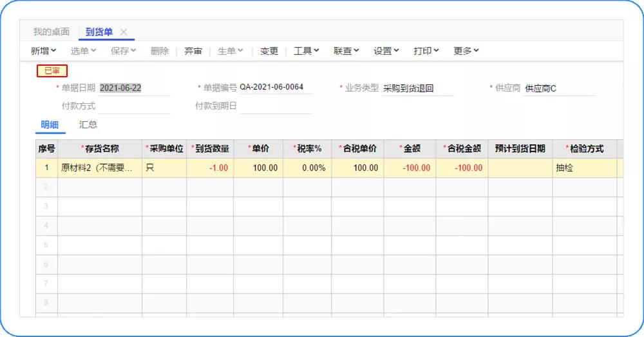This screenshot has width=644, height=337.
Task: Click the 税率% column header
Action: point(307,149)
